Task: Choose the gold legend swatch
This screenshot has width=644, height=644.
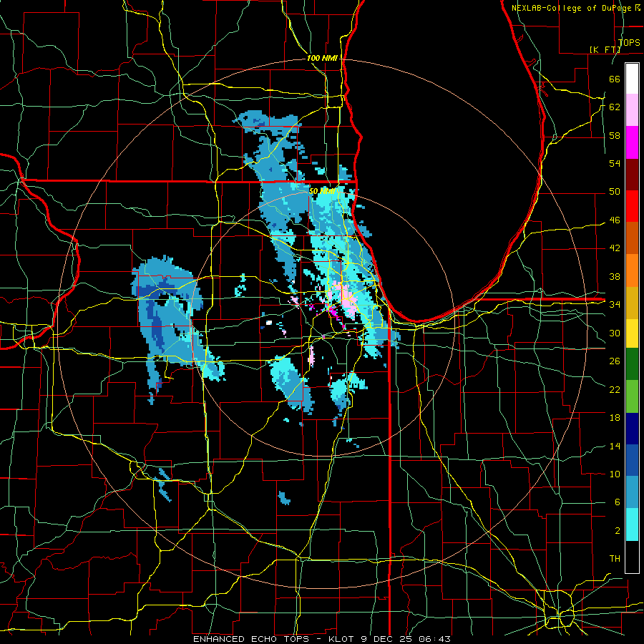Action: (x=632, y=303)
